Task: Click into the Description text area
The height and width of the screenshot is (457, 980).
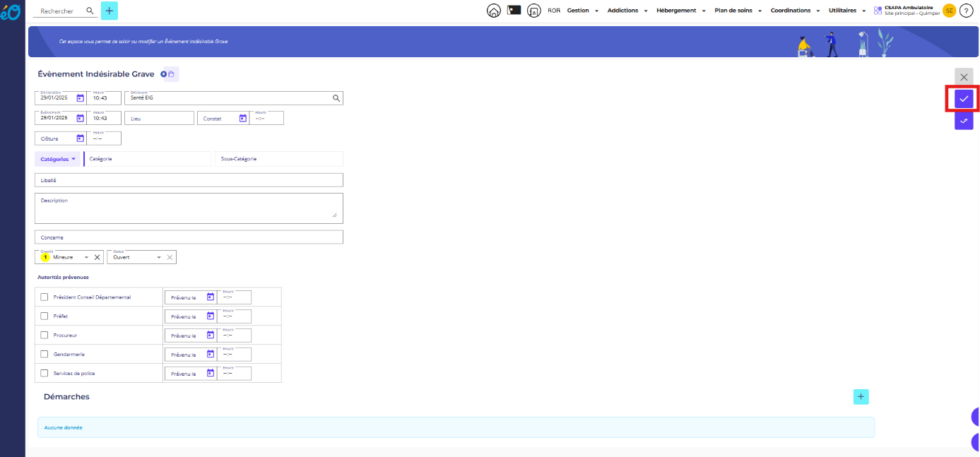Action: point(188,208)
